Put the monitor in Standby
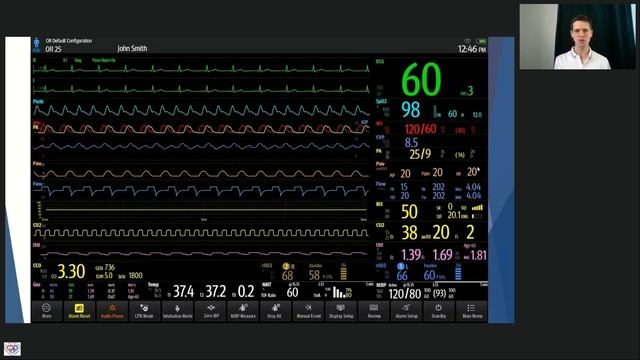This screenshot has width=640, height=360. [x=439, y=311]
